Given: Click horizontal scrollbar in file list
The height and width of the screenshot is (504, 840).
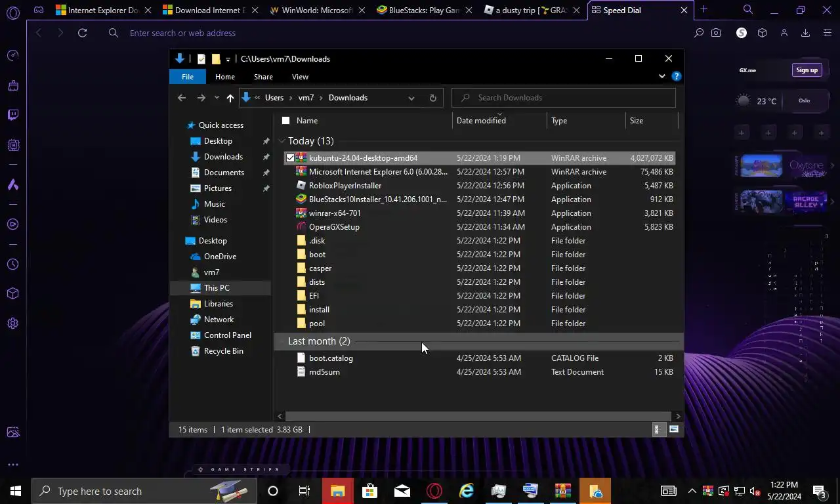Looking at the screenshot, I should click(x=478, y=416).
